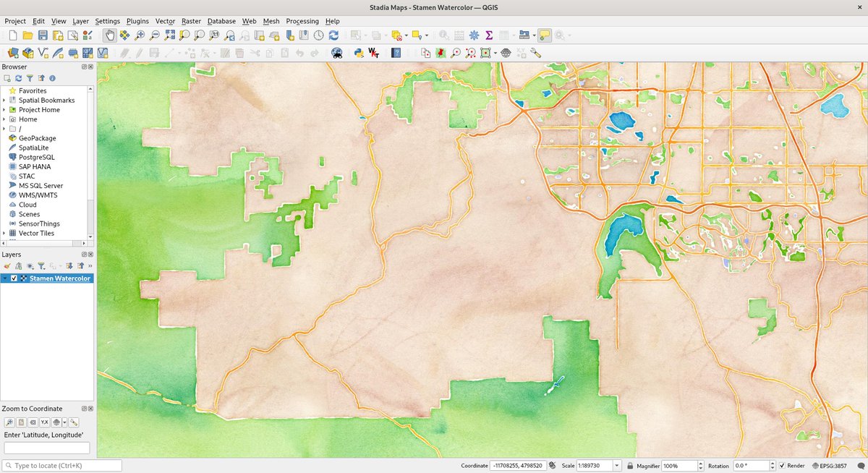The width and height of the screenshot is (868, 473).
Task: Activate the Map Tips speech bubble icon
Action: click(x=544, y=35)
